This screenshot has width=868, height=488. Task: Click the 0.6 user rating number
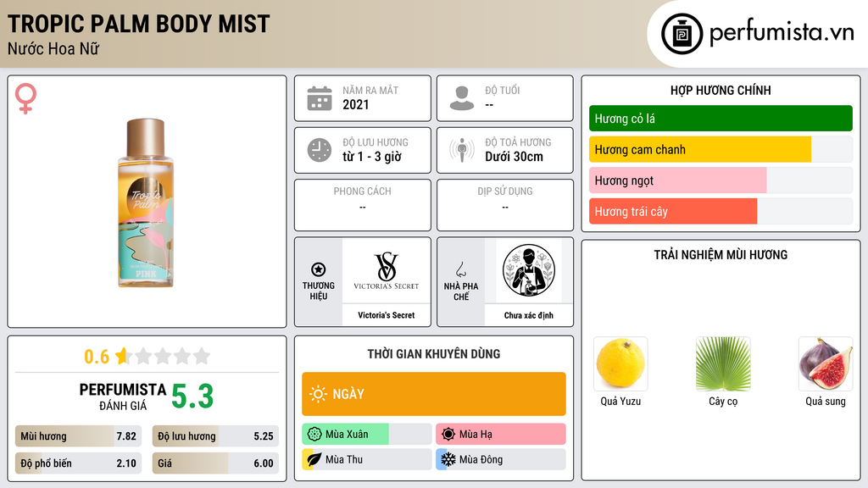[97, 357]
